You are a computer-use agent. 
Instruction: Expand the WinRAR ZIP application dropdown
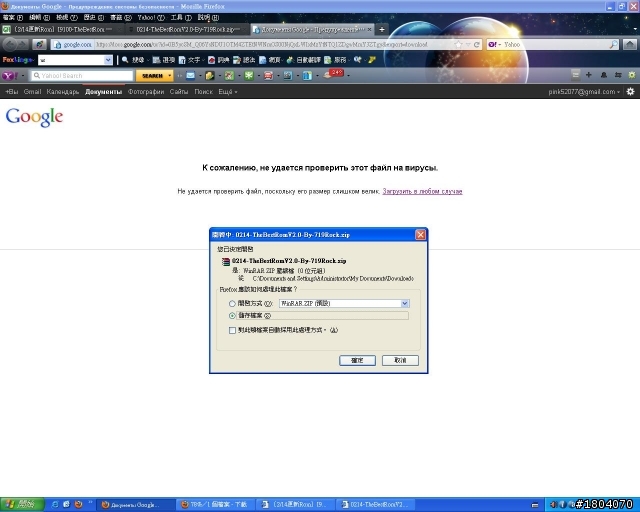404,303
